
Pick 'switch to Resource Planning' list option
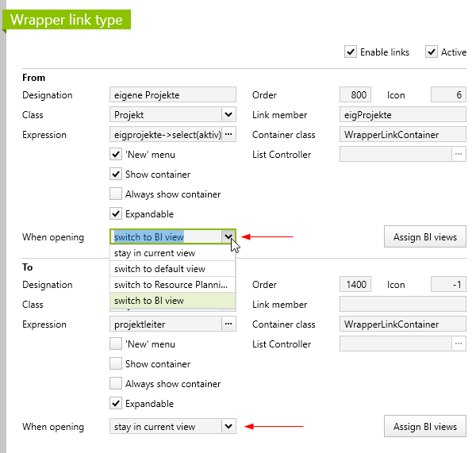[172, 285]
